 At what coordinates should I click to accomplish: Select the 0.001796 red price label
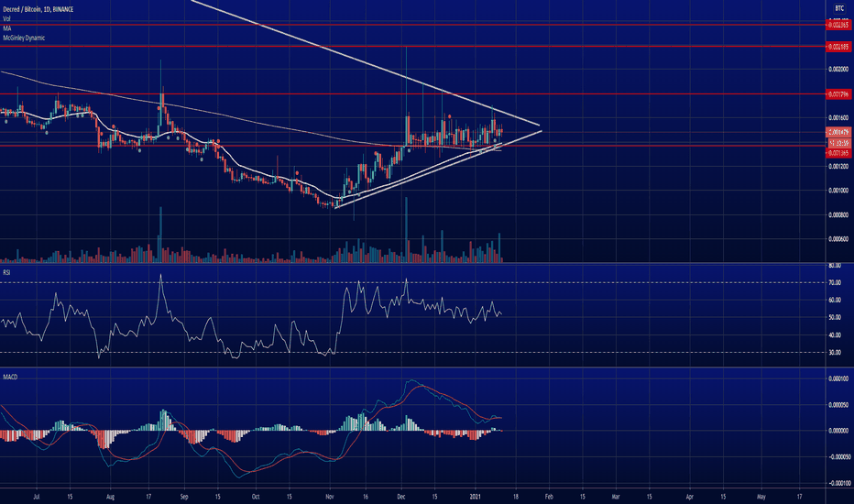(838, 94)
